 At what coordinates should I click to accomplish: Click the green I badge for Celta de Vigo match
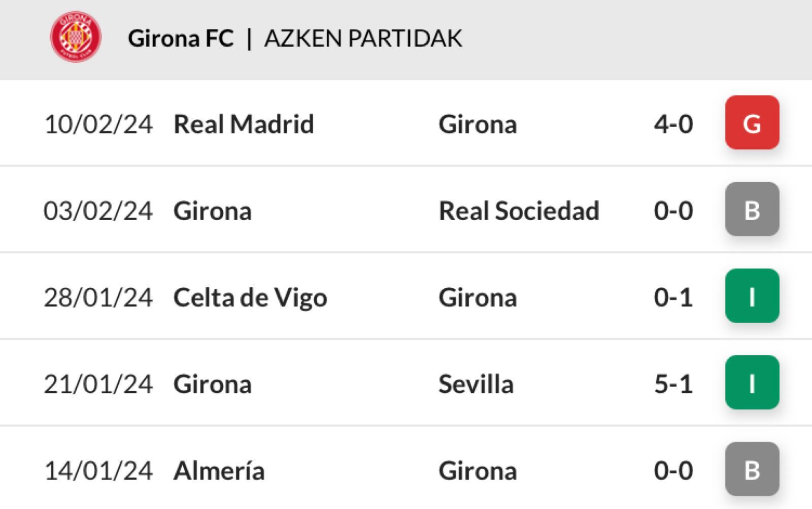(752, 296)
